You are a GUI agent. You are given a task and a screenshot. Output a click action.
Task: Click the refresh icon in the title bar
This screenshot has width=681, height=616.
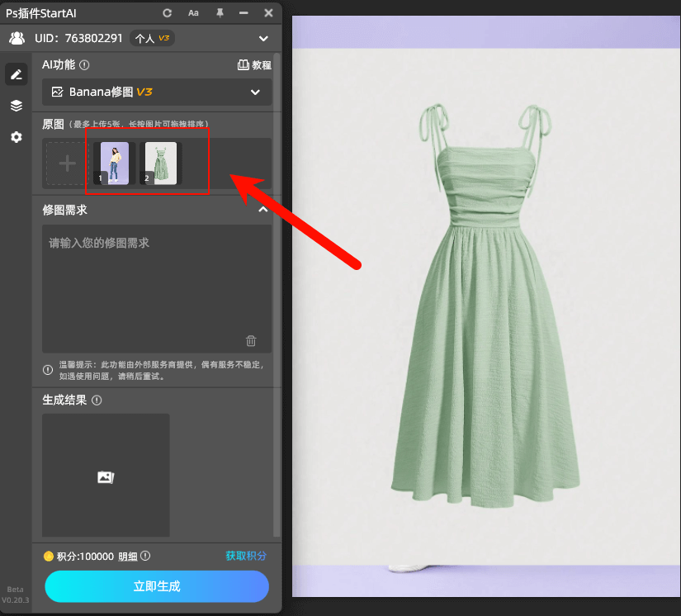click(x=168, y=13)
